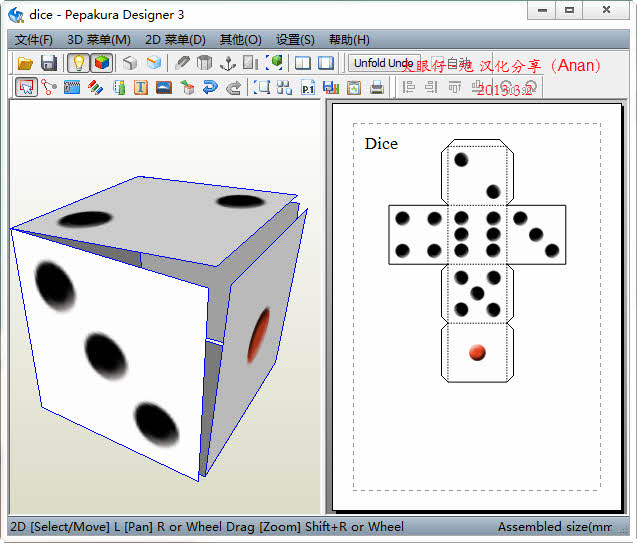
Task: Open the 文件(F) menu
Action: point(34,40)
